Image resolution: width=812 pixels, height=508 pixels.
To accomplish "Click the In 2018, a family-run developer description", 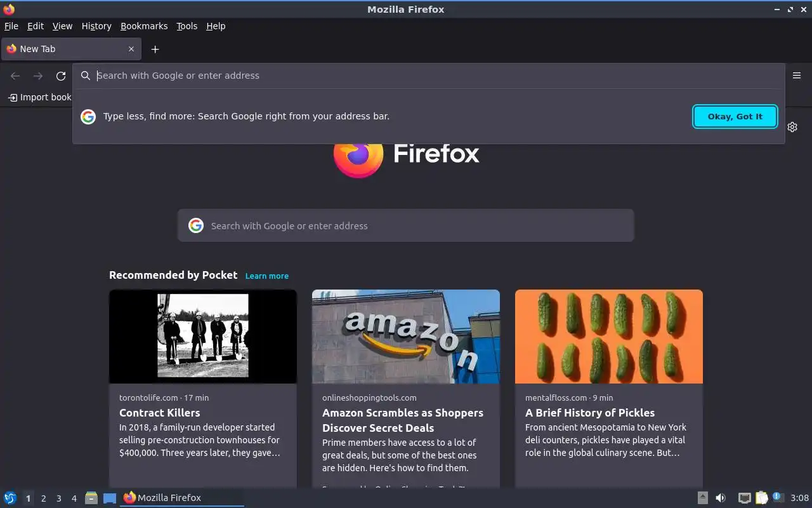I will pyautogui.click(x=200, y=440).
